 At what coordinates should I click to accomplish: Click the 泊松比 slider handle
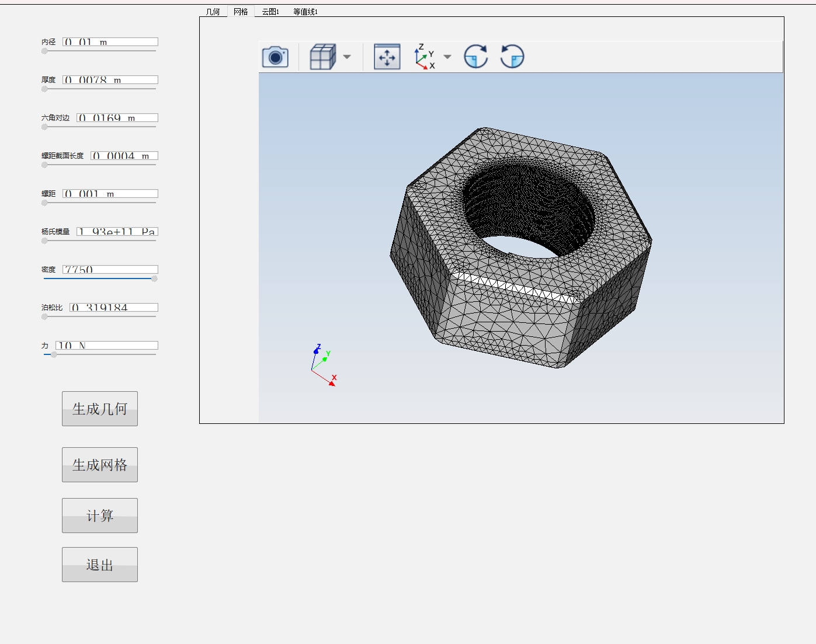44,316
